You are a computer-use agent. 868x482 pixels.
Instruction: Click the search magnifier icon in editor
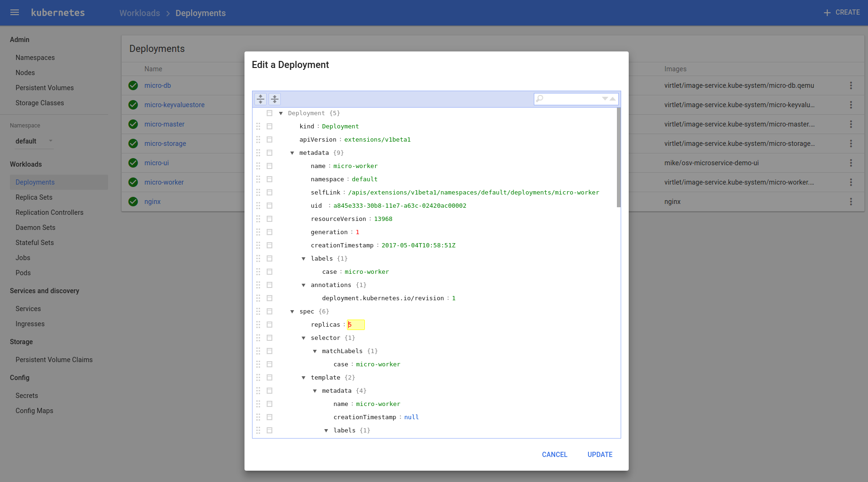540,99
